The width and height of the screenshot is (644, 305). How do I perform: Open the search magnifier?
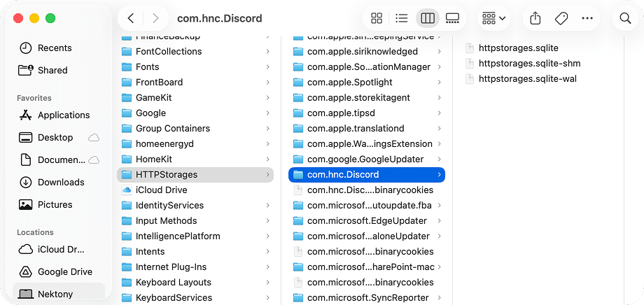[625, 18]
